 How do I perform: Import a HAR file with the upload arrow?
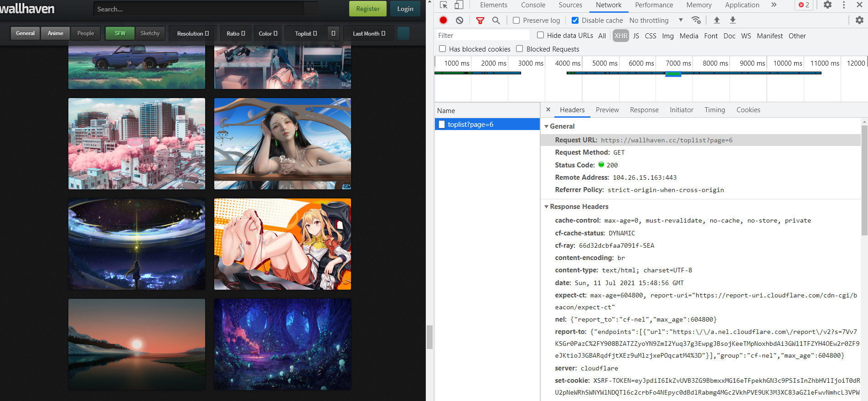[717, 20]
